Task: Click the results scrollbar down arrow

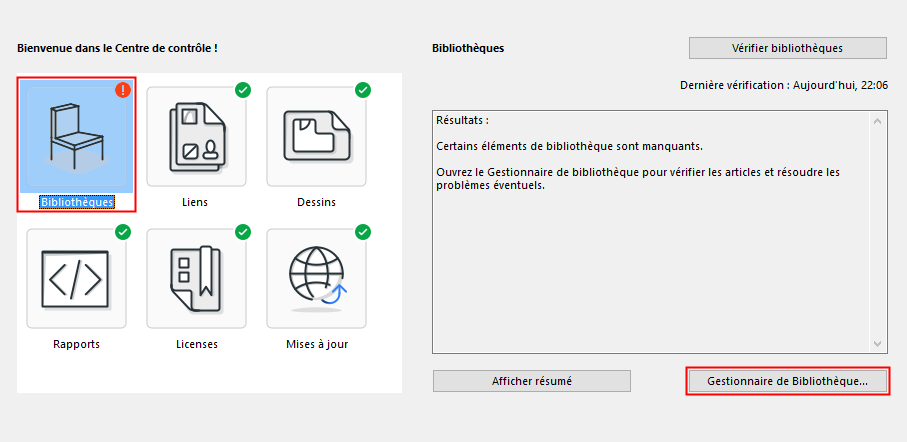Action: pos(877,343)
